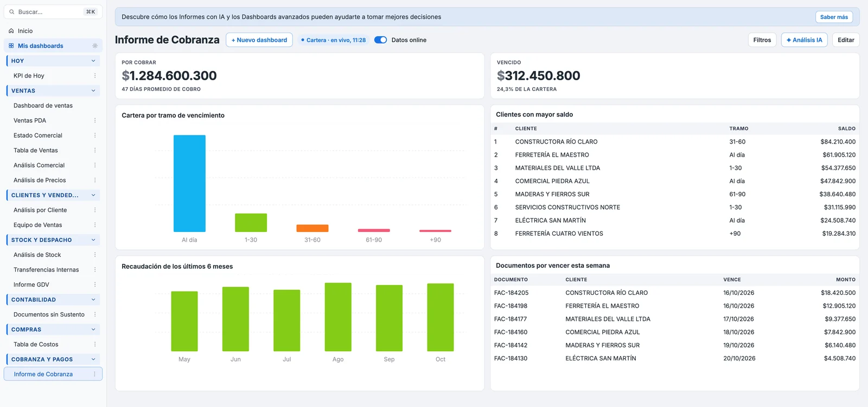Open the three-dot menu for Transferencias Internas
This screenshot has height=407, width=868.
[95, 269]
